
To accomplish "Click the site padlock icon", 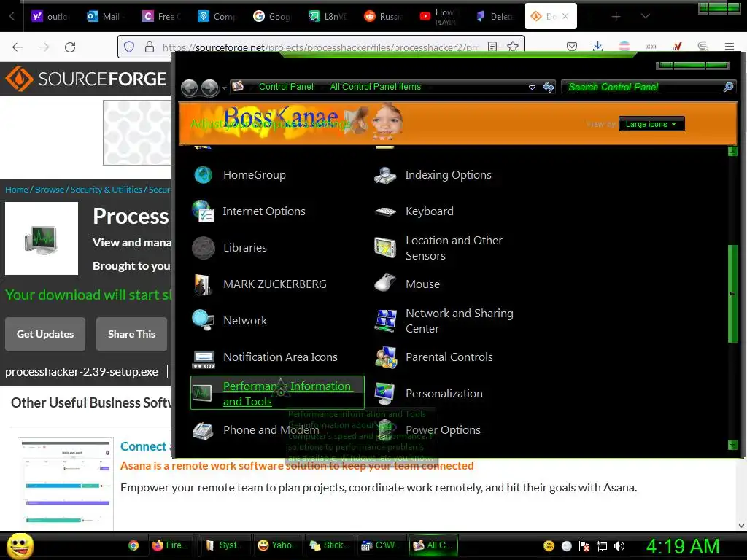I will pyautogui.click(x=149, y=47).
